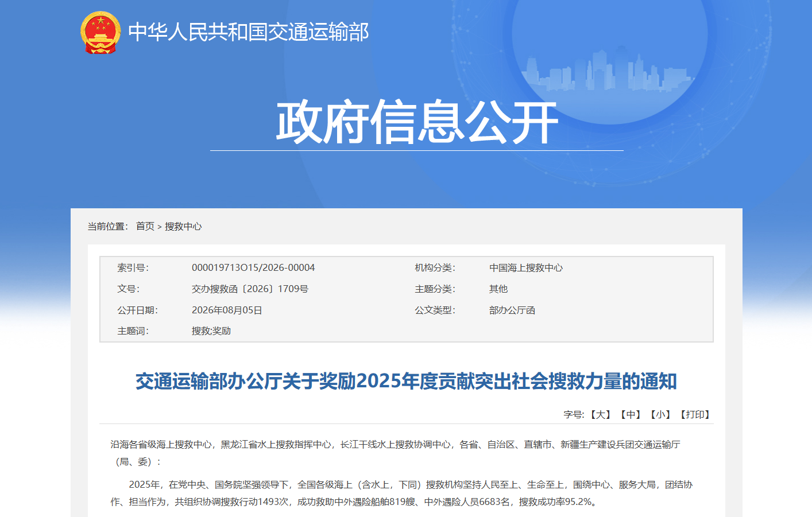Select document type value 部办公厅函

tap(512, 310)
